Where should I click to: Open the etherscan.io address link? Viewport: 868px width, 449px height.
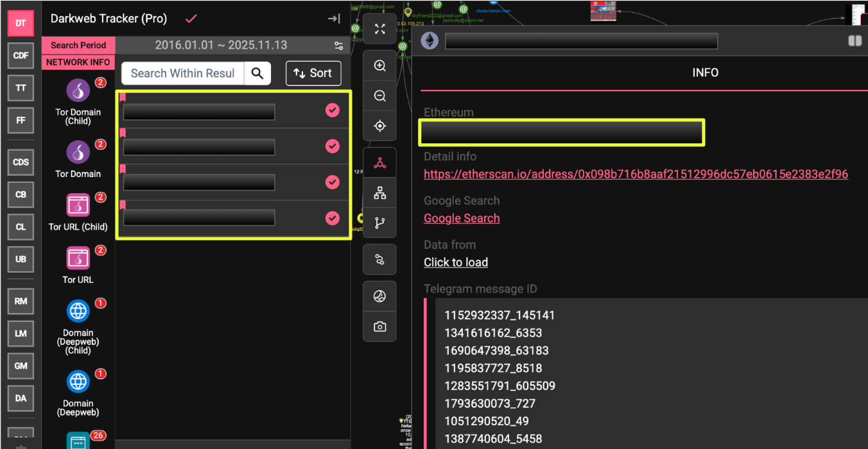636,174
